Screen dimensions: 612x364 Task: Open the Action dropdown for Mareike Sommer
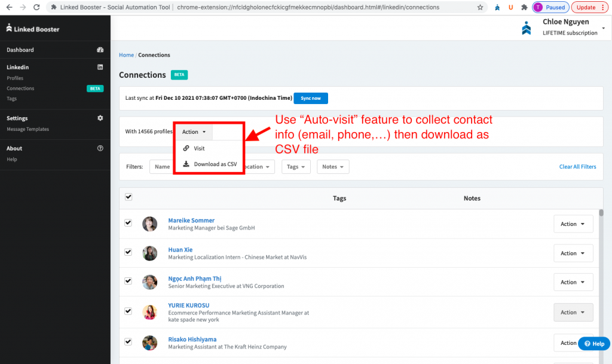pyautogui.click(x=573, y=224)
